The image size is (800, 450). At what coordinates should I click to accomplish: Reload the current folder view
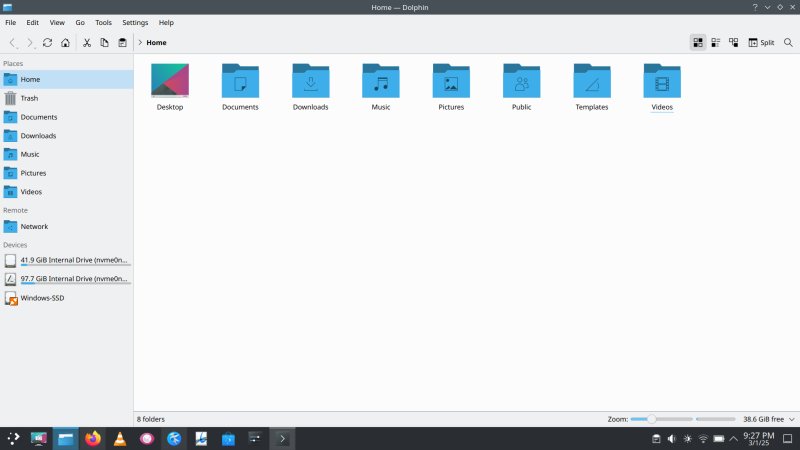[47, 43]
